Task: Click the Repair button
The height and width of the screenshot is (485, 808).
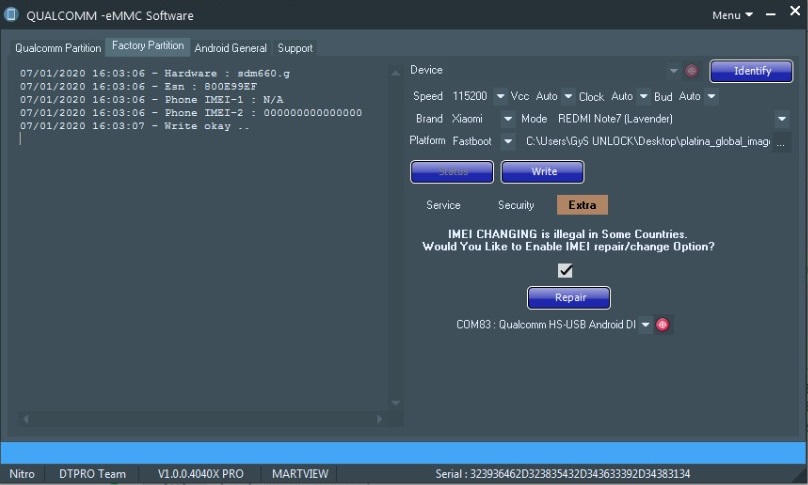Action: (569, 298)
